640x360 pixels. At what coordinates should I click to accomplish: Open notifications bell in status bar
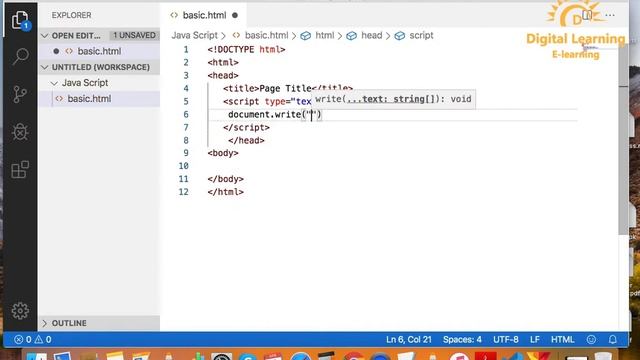[x=613, y=340]
